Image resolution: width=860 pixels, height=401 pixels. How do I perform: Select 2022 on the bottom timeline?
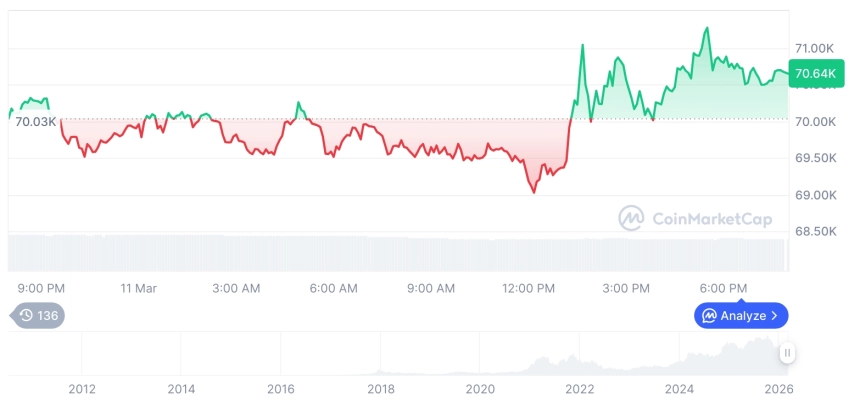point(579,389)
